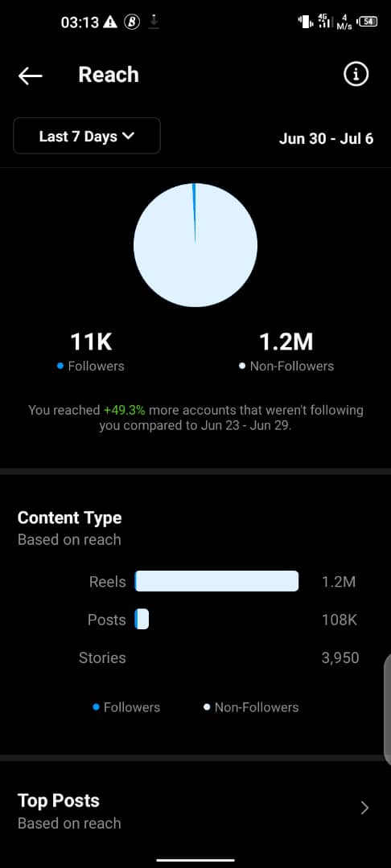Tap the 11K Followers count
The height and width of the screenshot is (868, 391).
point(91,342)
